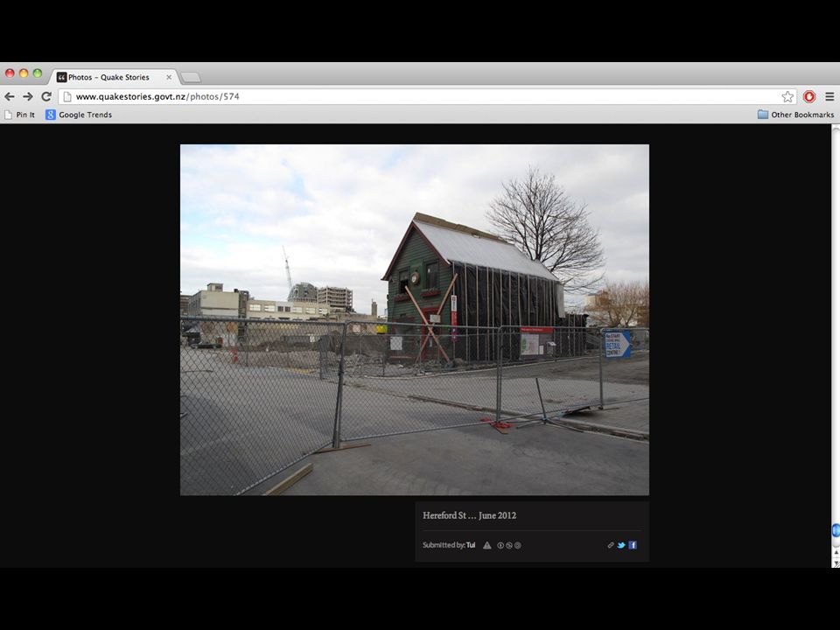Click the photo title 'Hereford St … June 2012'
The height and width of the screenshot is (630, 840).
[469, 515]
